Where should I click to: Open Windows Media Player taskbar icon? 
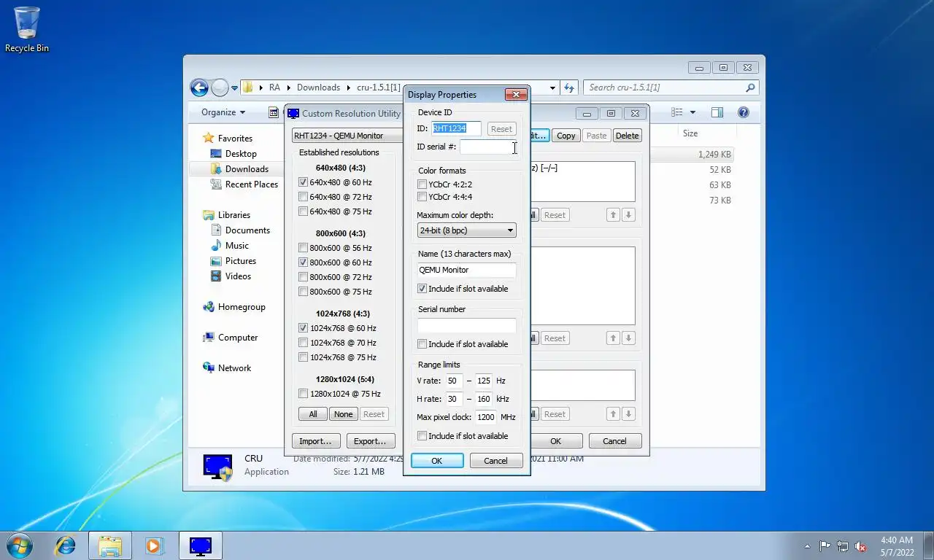[154, 545]
